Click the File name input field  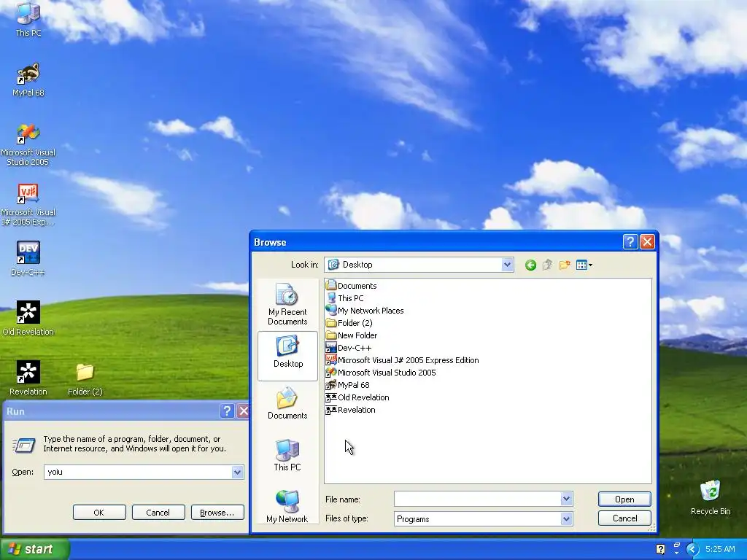[x=477, y=499]
